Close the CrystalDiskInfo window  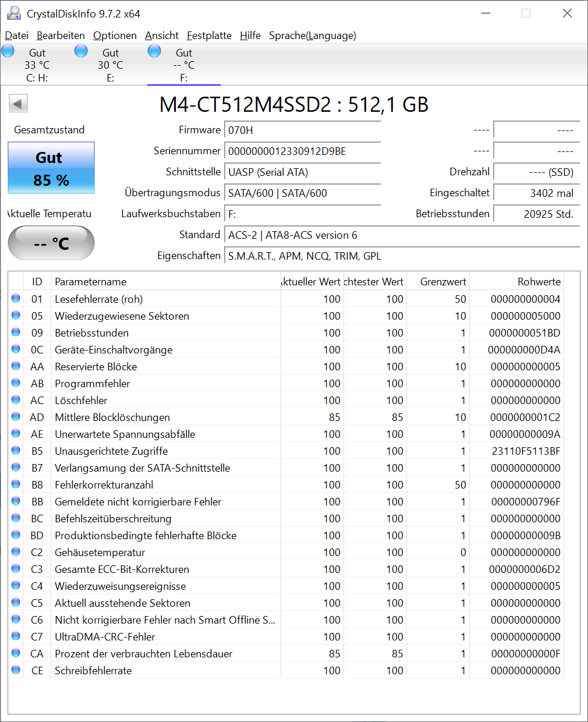click(567, 13)
